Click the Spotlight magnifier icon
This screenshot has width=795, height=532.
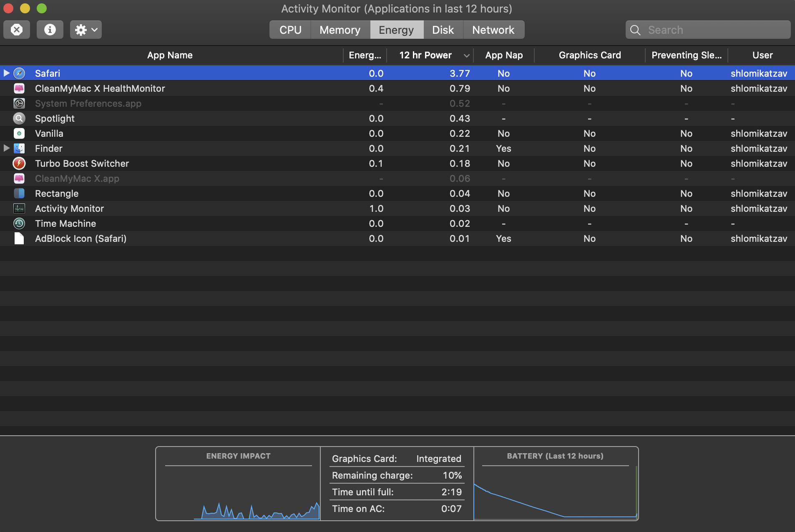pos(19,118)
